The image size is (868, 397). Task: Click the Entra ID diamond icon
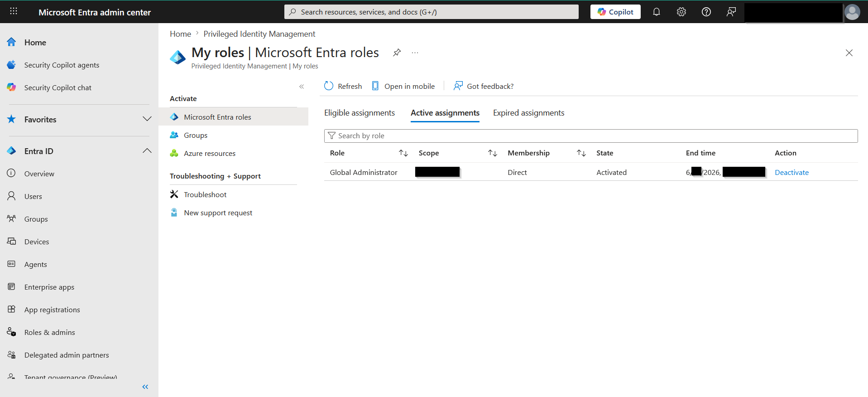(x=11, y=151)
